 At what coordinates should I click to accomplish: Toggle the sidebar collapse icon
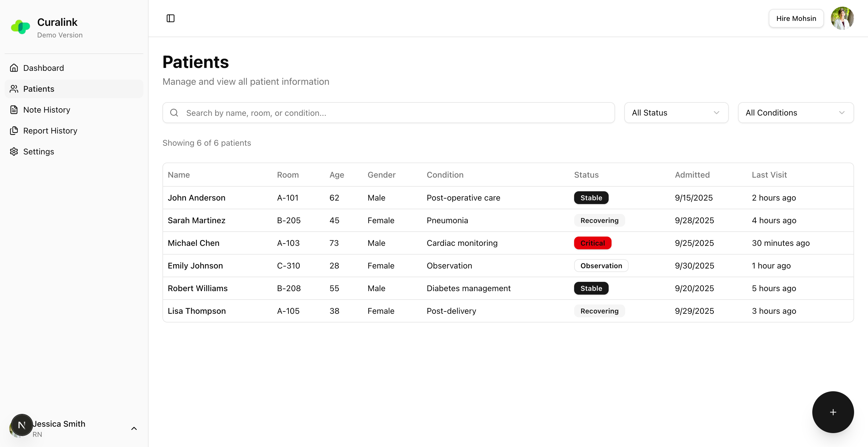(x=170, y=18)
